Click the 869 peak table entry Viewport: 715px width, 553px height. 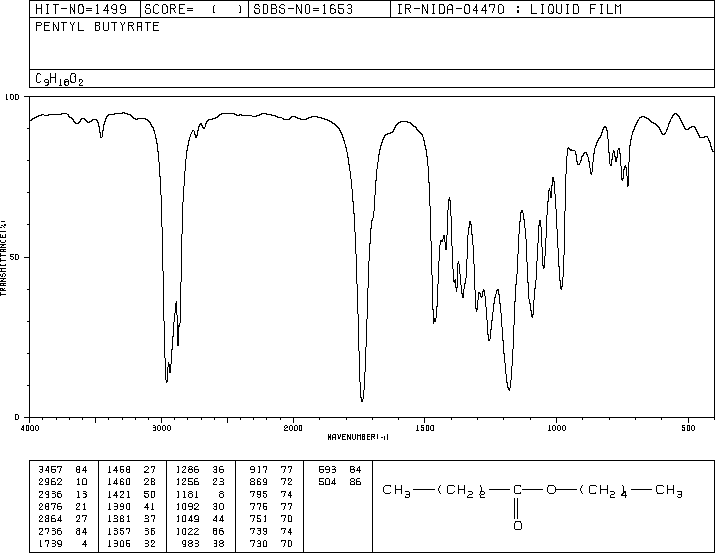pyautogui.click(x=259, y=482)
